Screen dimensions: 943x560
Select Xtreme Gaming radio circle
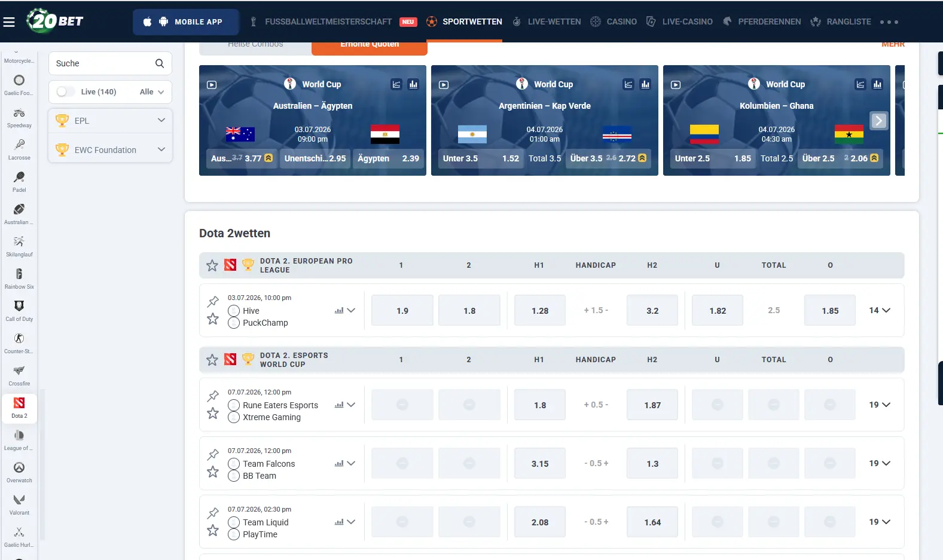click(x=234, y=417)
